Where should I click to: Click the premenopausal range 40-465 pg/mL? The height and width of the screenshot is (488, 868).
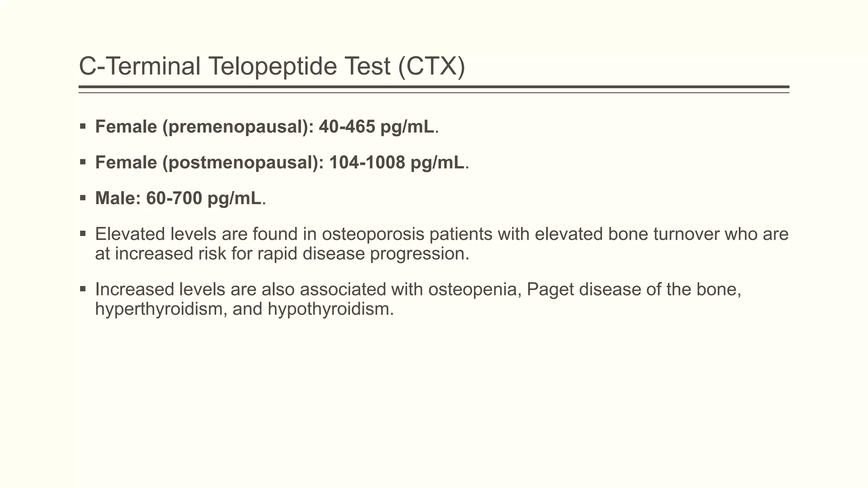click(376, 127)
